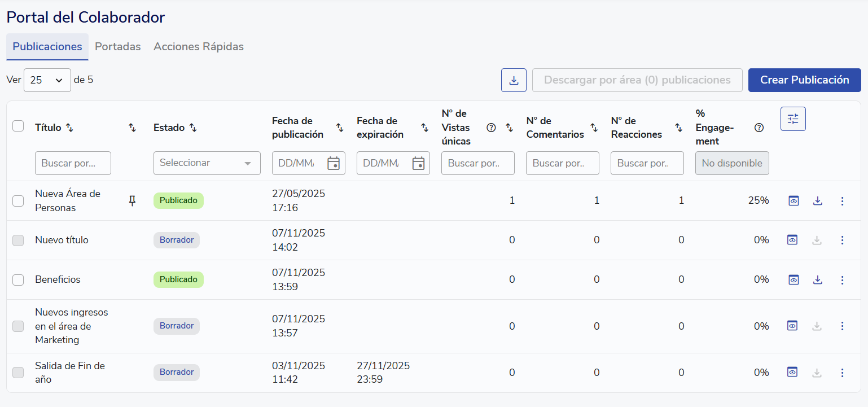This screenshot has height=407, width=868.
Task: Click the download icon beside Descargar por área
Action: [514, 80]
